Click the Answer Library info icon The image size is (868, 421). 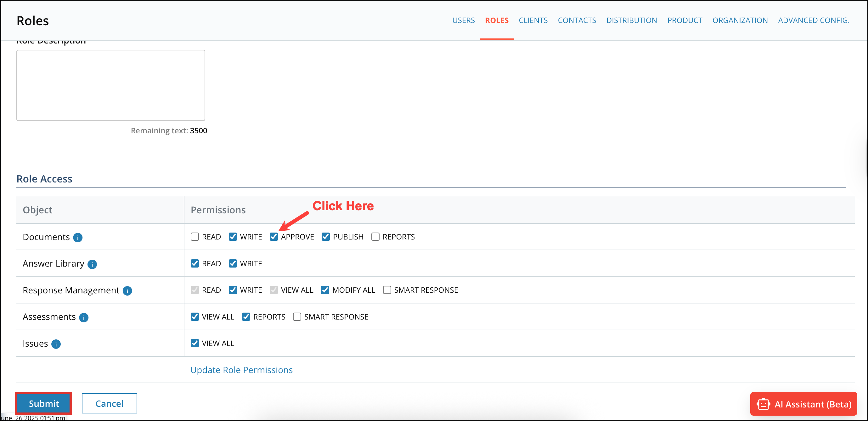[92, 264]
